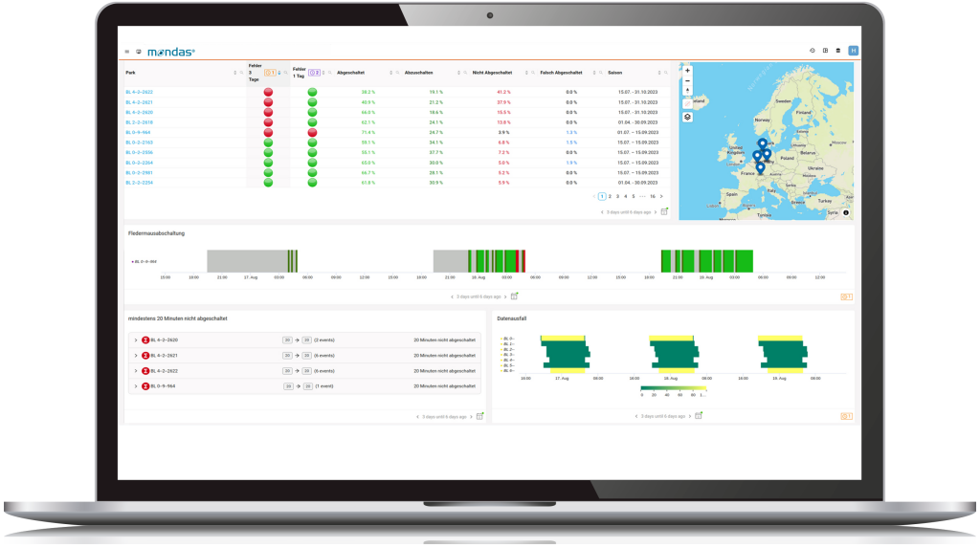Click the map marker over France/Switzerland

click(760, 167)
